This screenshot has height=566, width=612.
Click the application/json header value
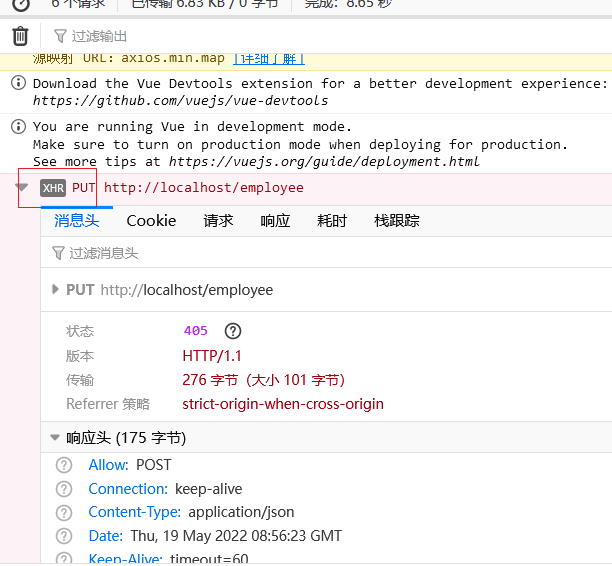pos(241,512)
